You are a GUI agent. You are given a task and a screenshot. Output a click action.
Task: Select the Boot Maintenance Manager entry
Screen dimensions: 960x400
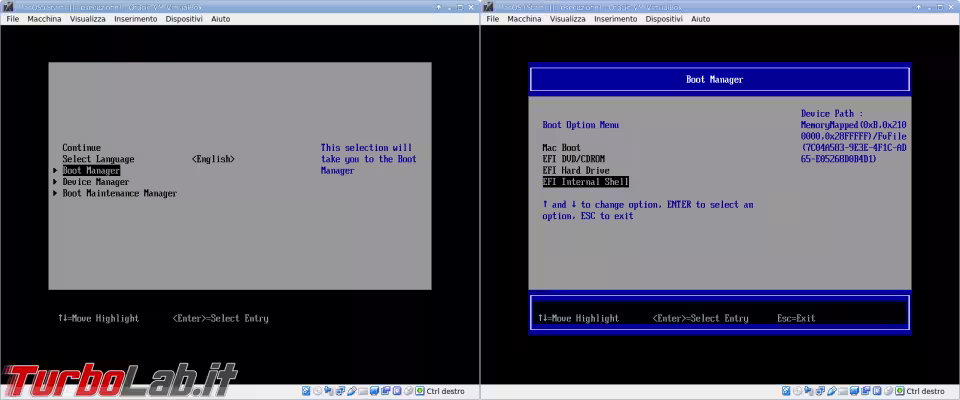119,194
